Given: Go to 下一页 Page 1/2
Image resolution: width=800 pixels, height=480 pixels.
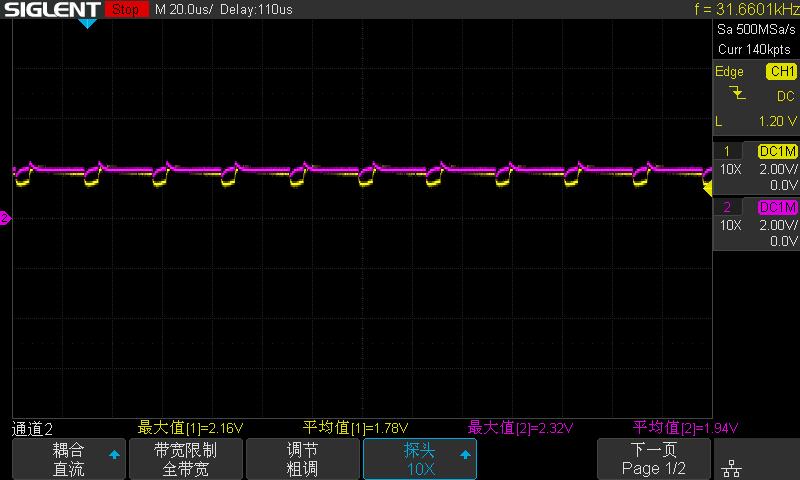Looking at the screenshot, I should [x=654, y=459].
